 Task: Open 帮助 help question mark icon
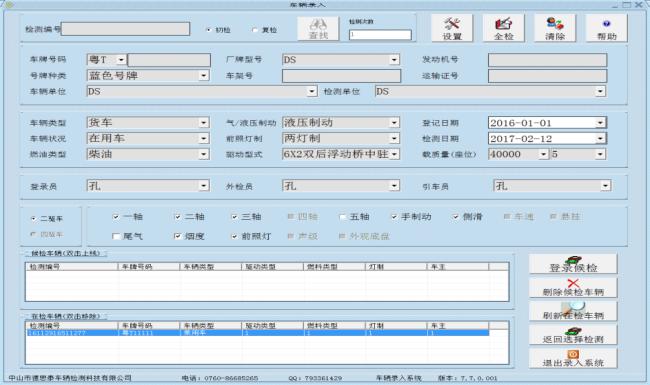pyautogui.click(x=606, y=28)
